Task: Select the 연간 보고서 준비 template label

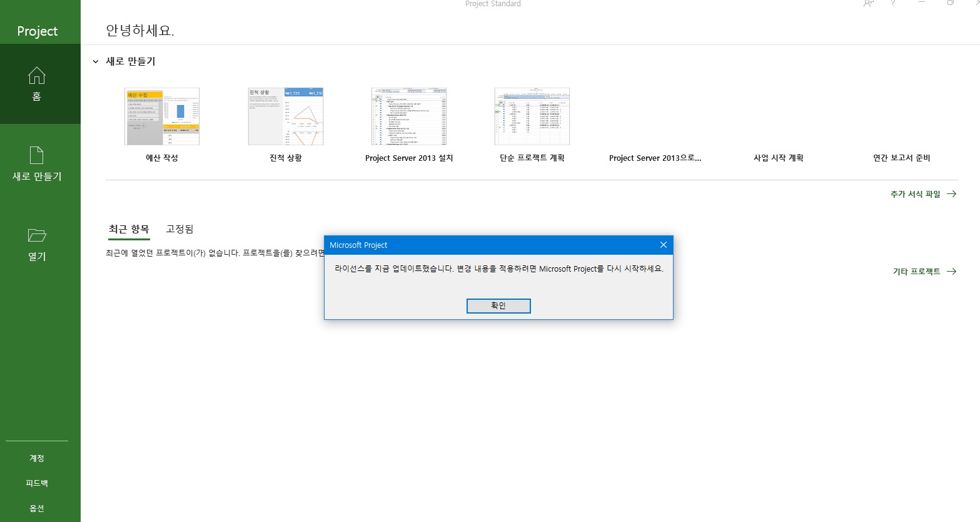Action: [x=902, y=158]
